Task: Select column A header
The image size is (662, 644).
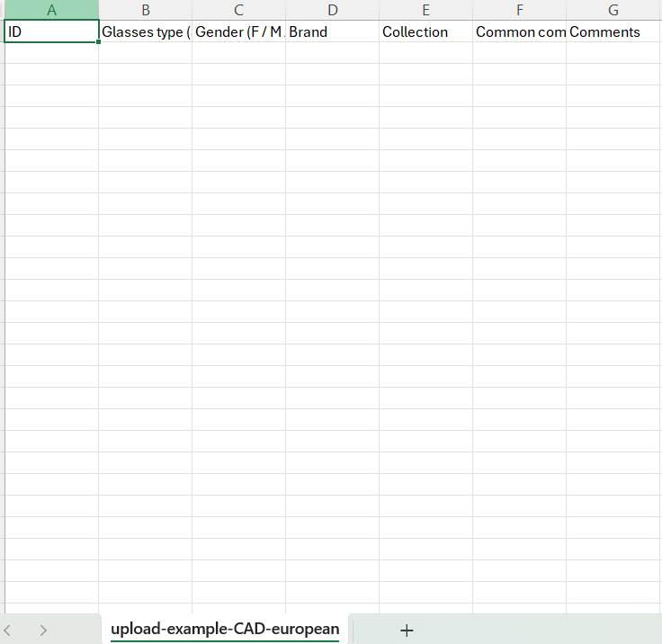Action: (51, 10)
